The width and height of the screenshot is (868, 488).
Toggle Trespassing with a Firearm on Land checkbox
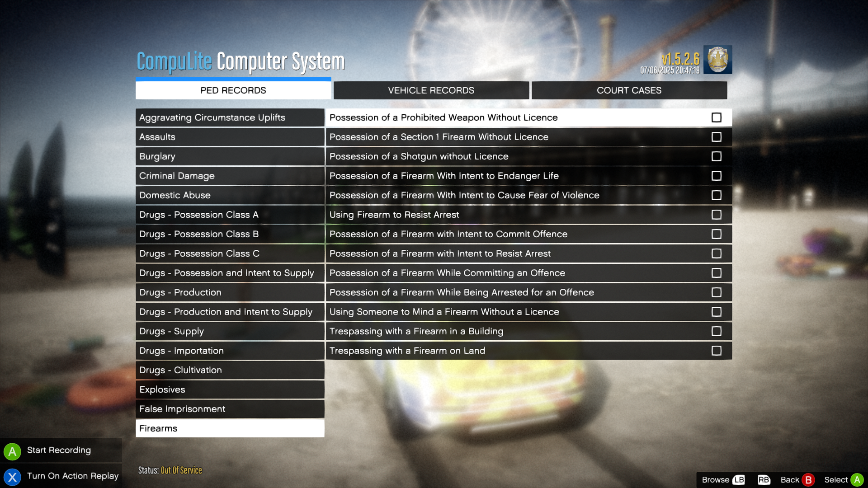(x=716, y=351)
